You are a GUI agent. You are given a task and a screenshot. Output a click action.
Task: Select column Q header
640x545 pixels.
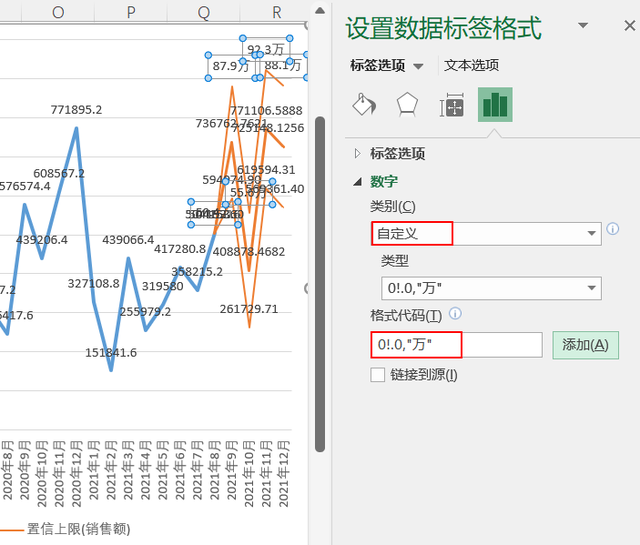(x=204, y=12)
